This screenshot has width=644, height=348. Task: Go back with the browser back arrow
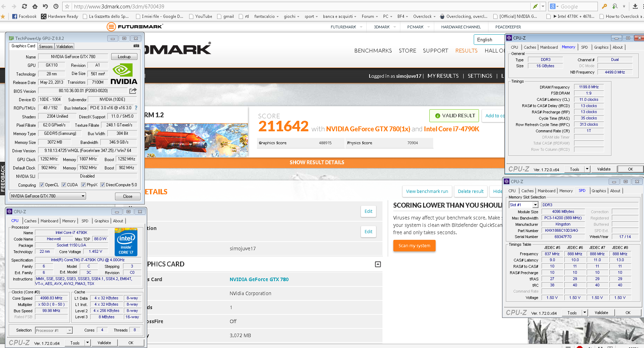pos(4,6)
